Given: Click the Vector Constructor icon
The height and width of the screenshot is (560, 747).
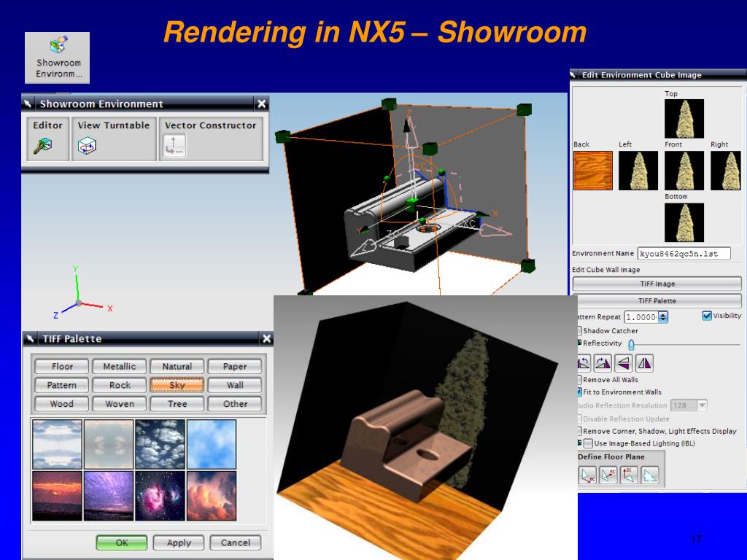Looking at the screenshot, I should tap(174, 145).
